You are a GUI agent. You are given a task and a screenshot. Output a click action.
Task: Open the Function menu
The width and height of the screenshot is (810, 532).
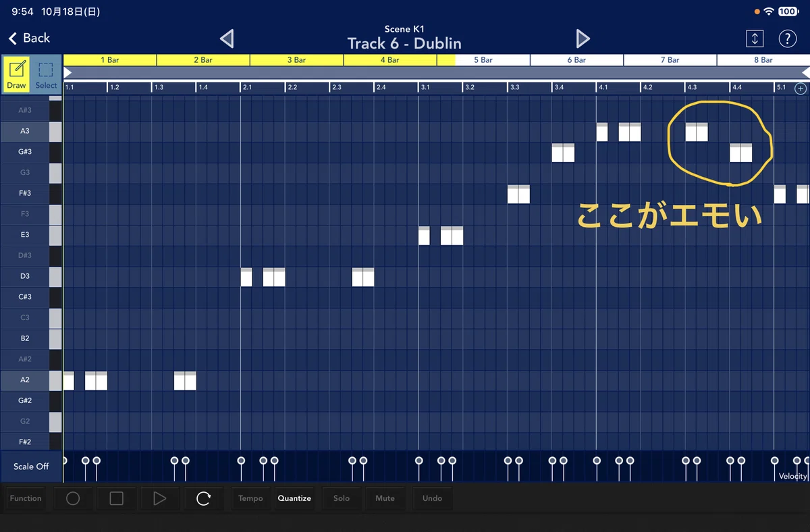point(26,498)
